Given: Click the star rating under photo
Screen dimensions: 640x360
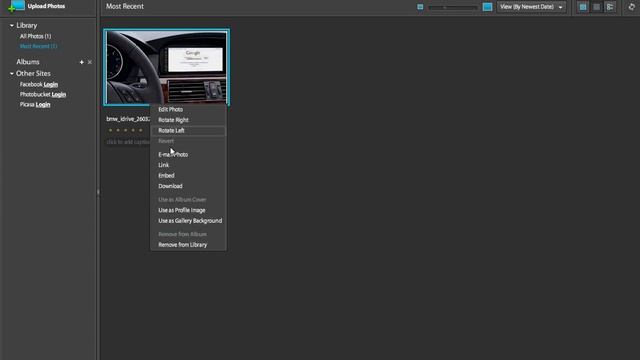Looking at the screenshot, I should (x=125, y=130).
